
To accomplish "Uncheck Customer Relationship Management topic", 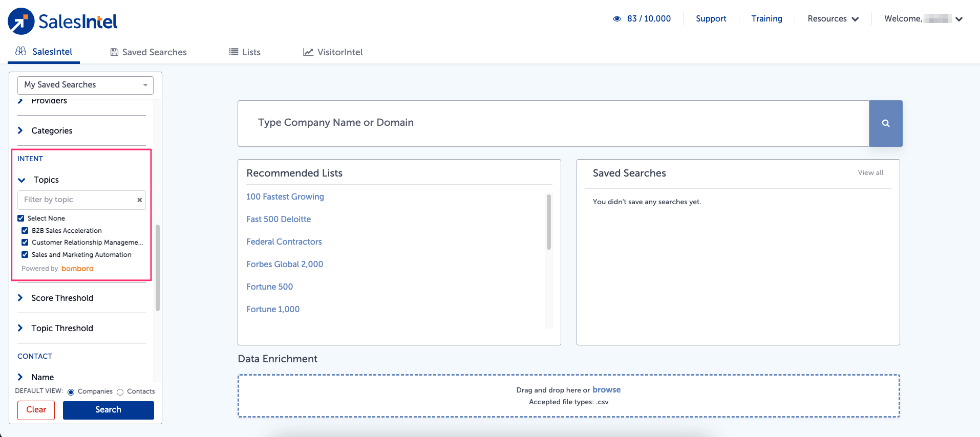I will click(x=25, y=242).
